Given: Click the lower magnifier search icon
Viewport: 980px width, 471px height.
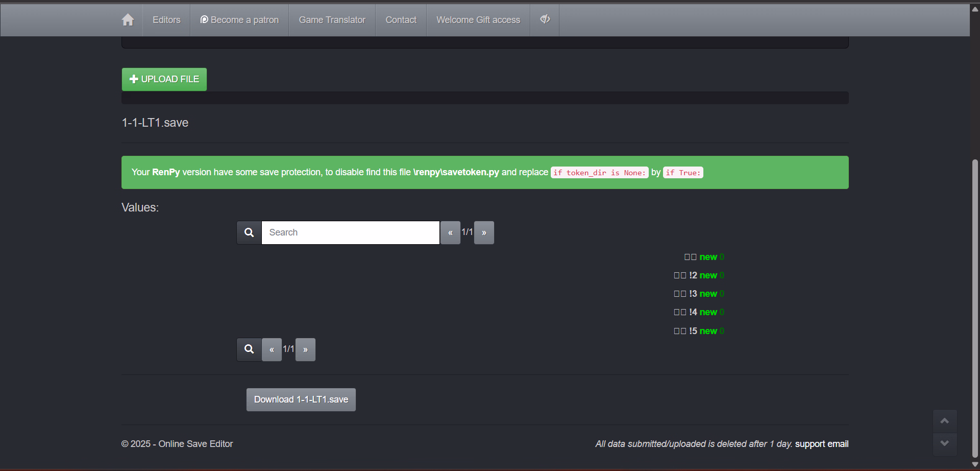Looking at the screenshot, I should [249, 349].
